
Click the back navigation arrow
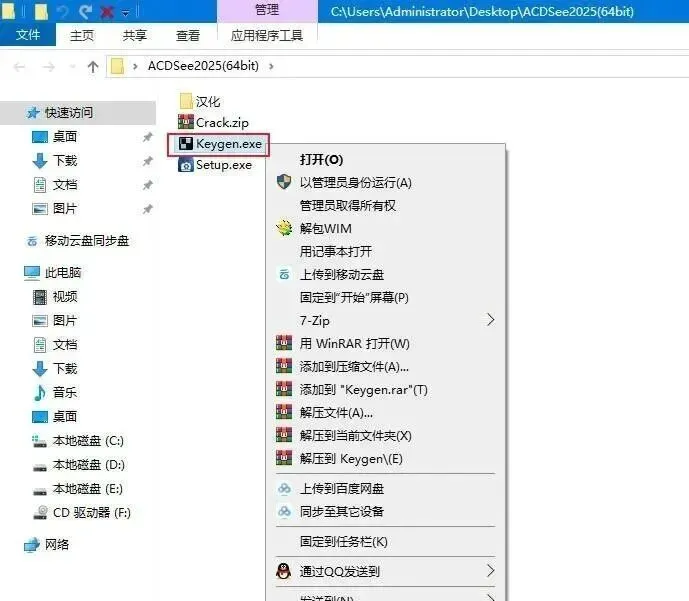[19, 67]
